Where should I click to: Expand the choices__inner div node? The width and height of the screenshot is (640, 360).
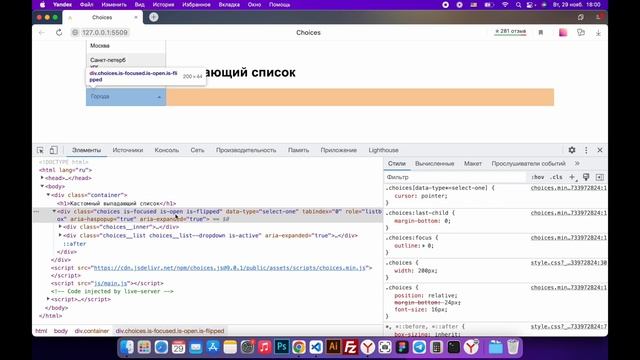pos(60,227)
